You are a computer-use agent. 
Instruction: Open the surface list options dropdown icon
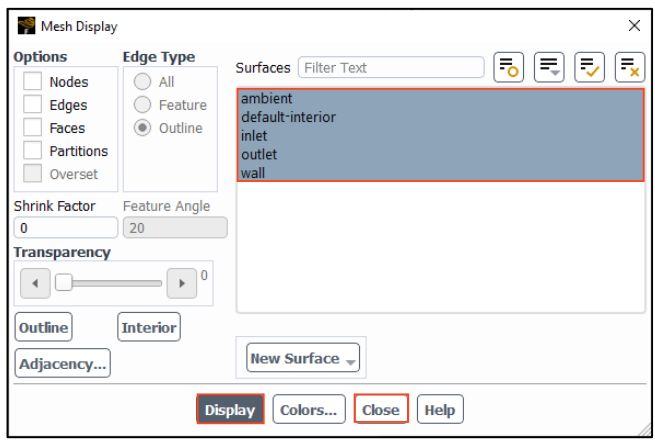[549, 68]
